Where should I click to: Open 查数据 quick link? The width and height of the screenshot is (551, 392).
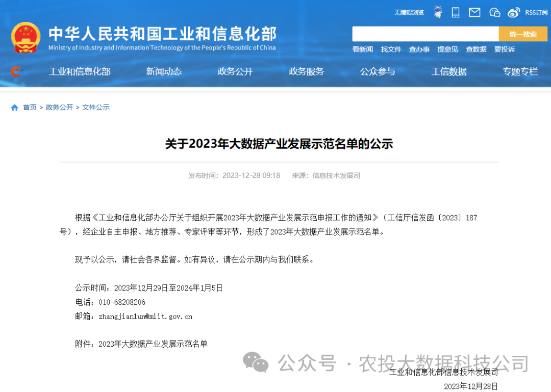[x=476, y=49]
